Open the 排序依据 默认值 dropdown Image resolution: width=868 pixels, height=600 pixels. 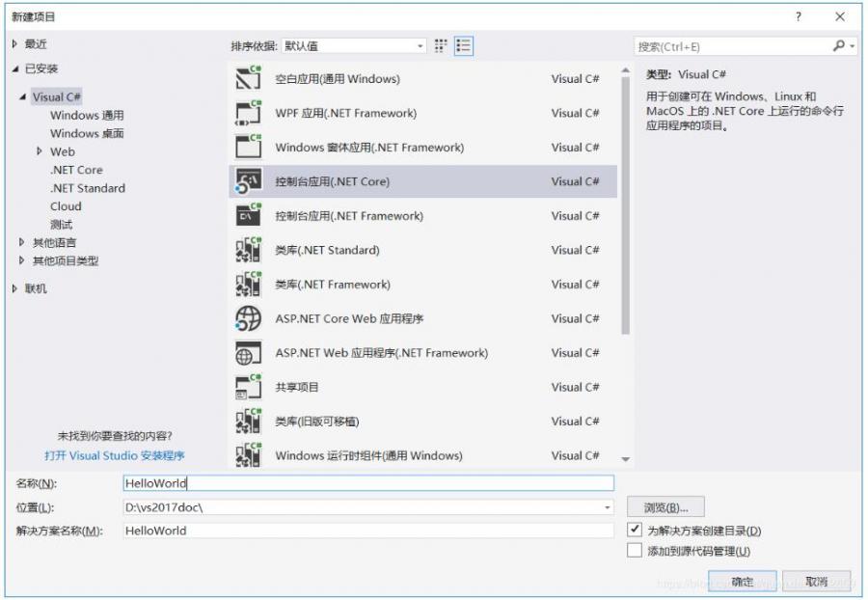pyautogui.click(x=422, y=44)
